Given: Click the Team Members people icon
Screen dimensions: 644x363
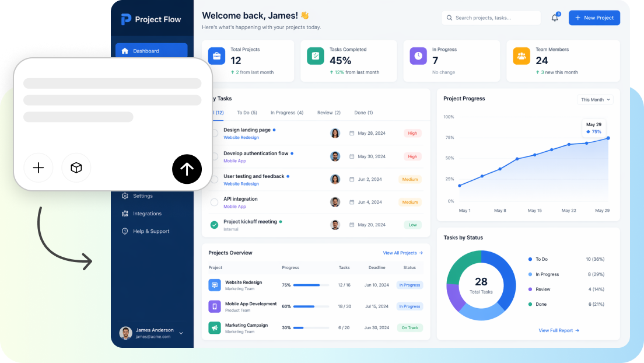Looking at the screenshot, I should point(521,56).
